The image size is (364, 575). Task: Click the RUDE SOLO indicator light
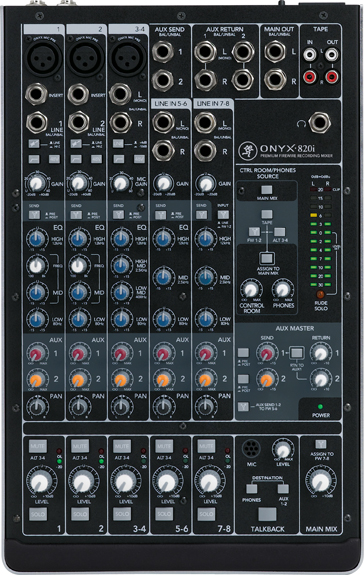tap(320, 294)
